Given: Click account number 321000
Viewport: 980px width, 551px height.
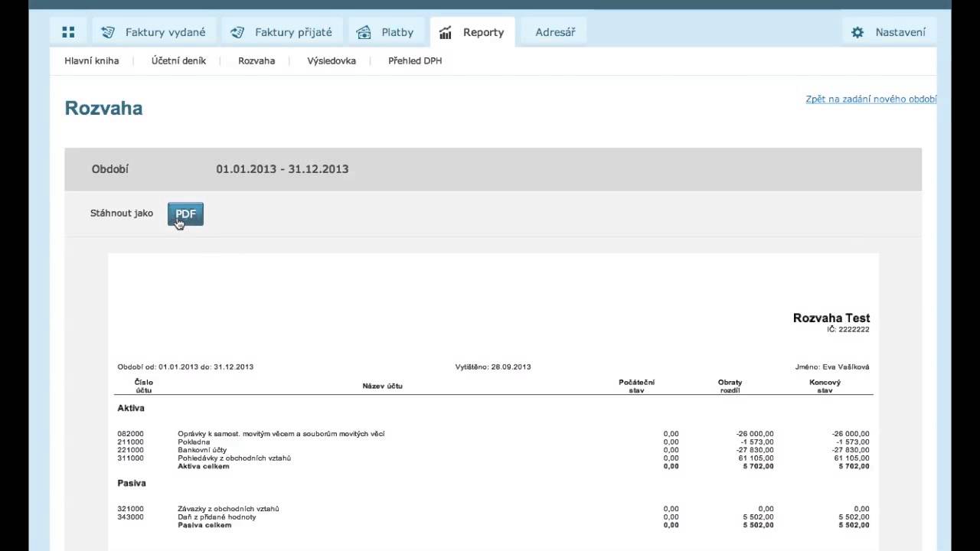Looking at the screenshot, I should 131,508.
